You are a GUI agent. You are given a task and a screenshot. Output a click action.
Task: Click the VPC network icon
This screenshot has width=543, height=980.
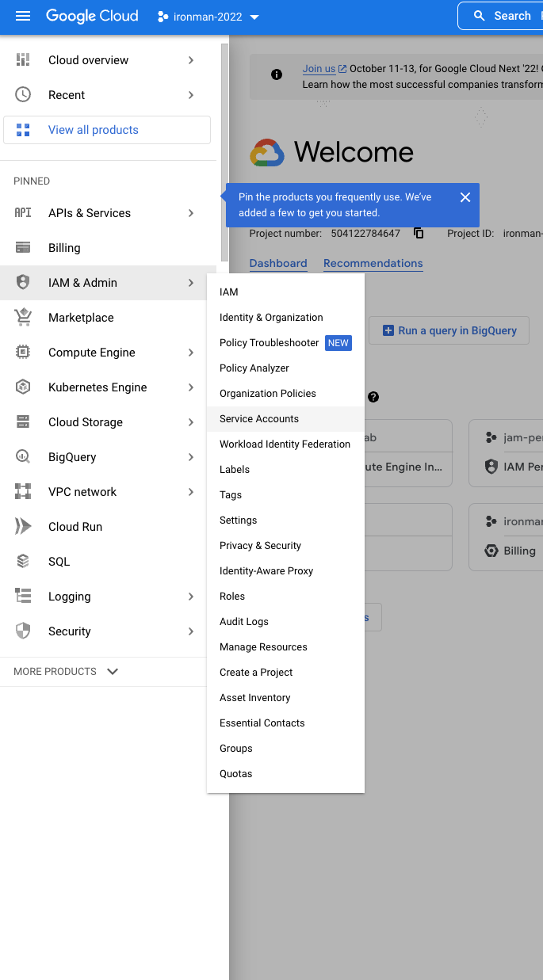[23, 492]
